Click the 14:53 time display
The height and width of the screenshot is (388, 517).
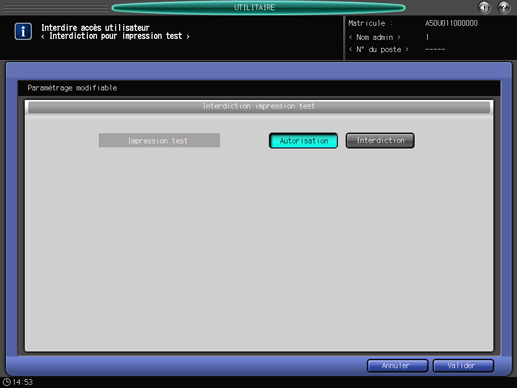(x=23, y=382)
